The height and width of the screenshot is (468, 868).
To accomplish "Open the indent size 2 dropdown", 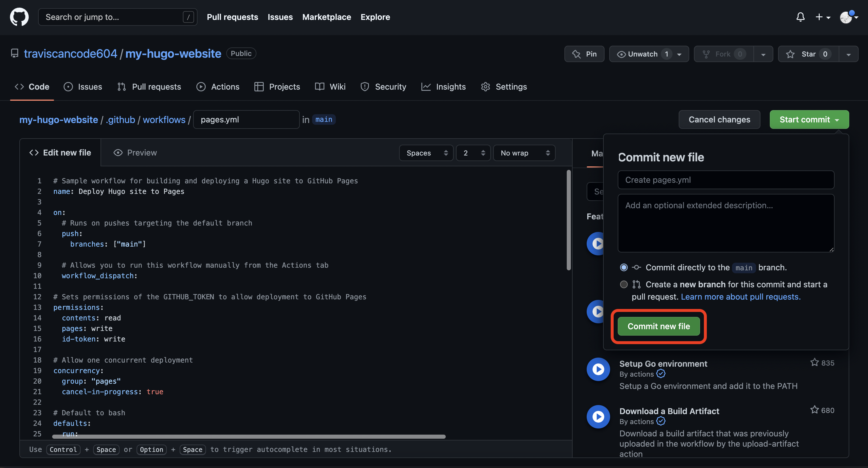I will click(473, 153).
